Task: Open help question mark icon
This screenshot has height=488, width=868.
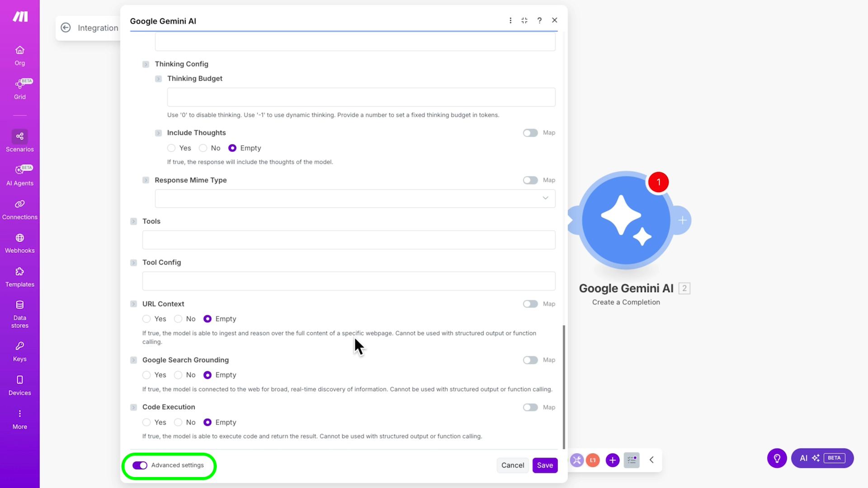Action: pyautogui.click(x=539, y=20)
